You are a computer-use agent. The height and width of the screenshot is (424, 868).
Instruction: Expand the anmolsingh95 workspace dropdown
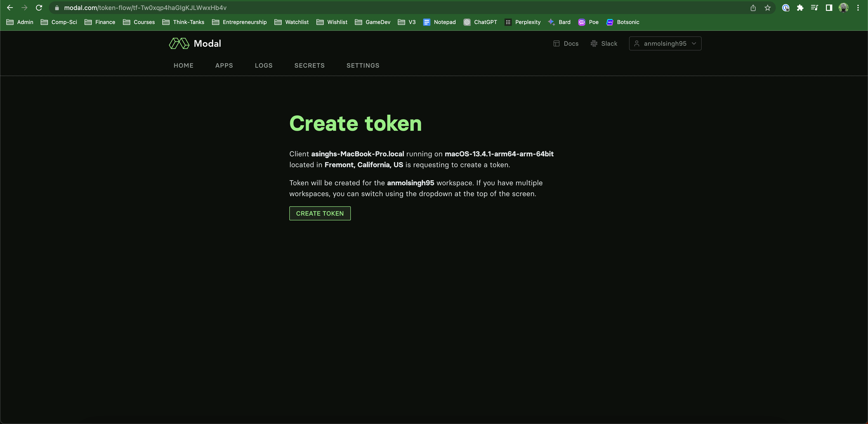pos(665,43)
